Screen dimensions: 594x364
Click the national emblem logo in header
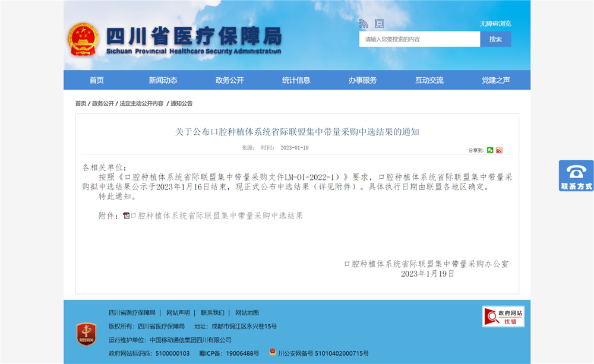pos(83,40)
